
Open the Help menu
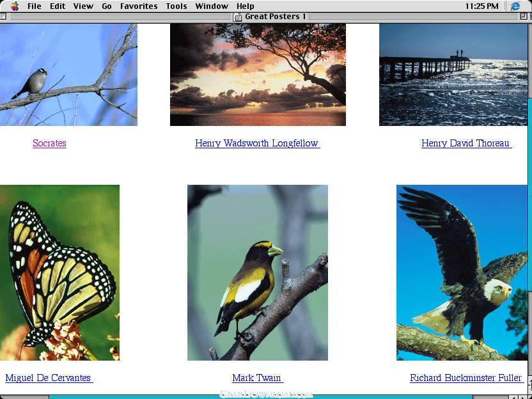tap(246, 6)
